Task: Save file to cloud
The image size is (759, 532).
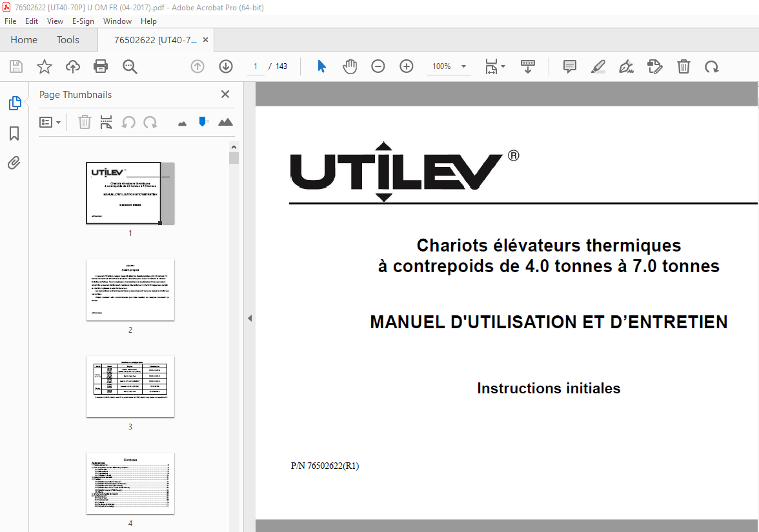Action: (72, 66)
